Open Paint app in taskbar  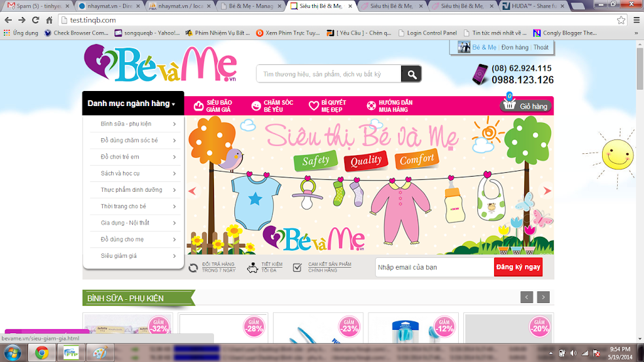[x=99, y=353]
